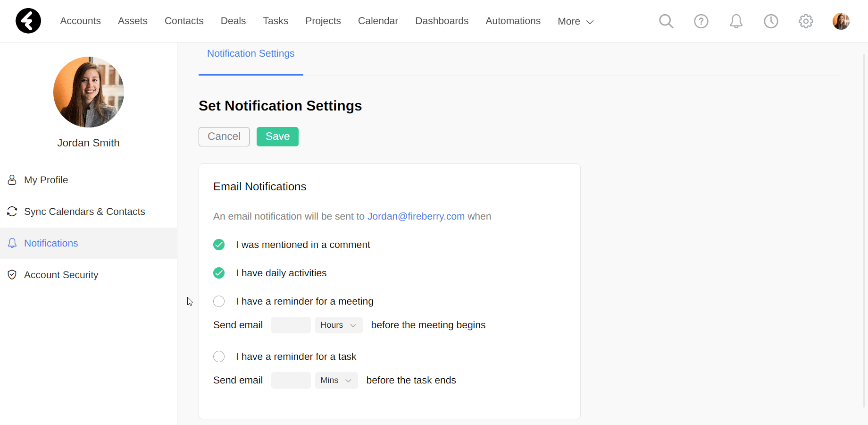
Task: Open the Mins unit dropdown
Action: [x=336, y=380]
